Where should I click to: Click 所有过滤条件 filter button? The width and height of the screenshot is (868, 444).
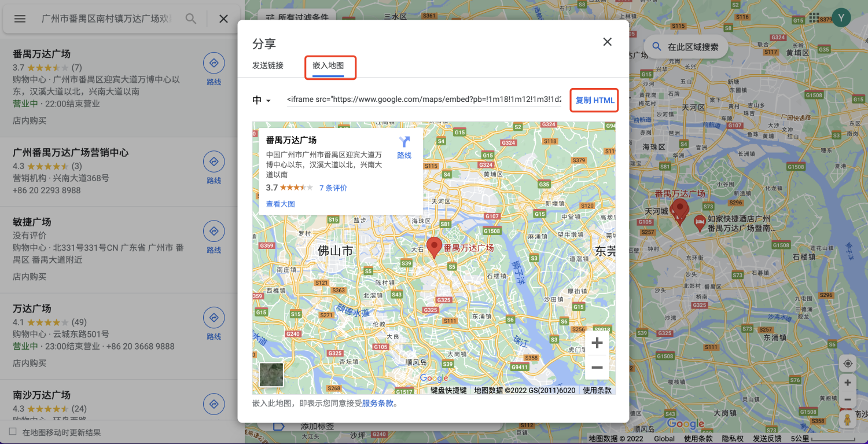(x=297, y=18)
